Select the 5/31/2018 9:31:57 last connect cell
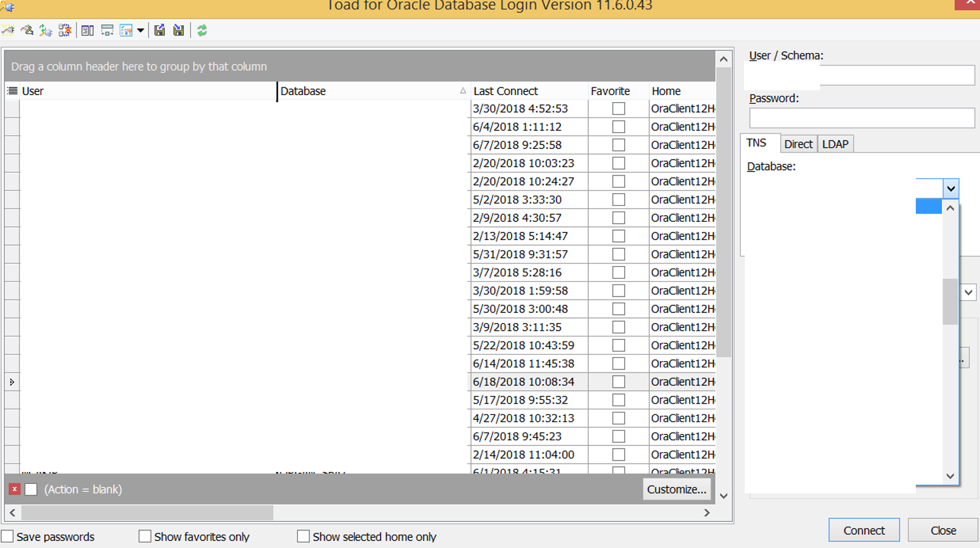980x548 pixels. coord(529,254)
